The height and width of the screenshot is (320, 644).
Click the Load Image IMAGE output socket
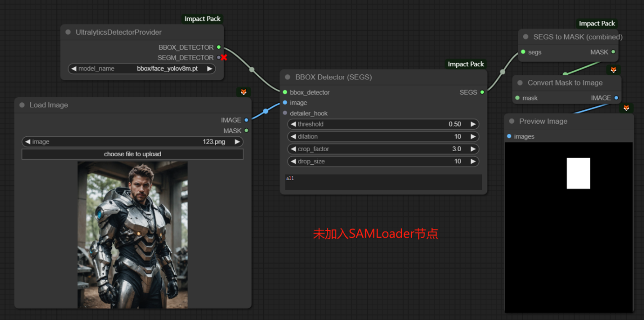(x=247, y=120)
